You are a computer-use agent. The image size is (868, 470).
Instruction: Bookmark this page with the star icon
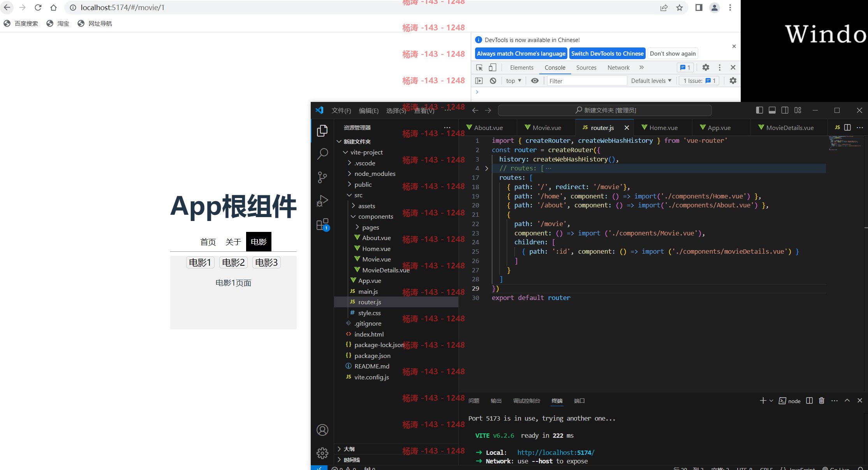(x=680, y=7)
